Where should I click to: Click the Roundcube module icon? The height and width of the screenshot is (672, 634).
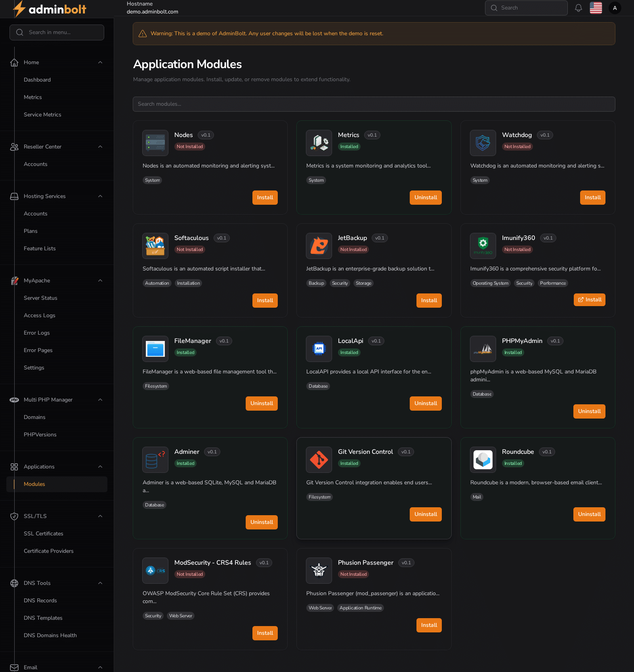[x=483, y=460]
